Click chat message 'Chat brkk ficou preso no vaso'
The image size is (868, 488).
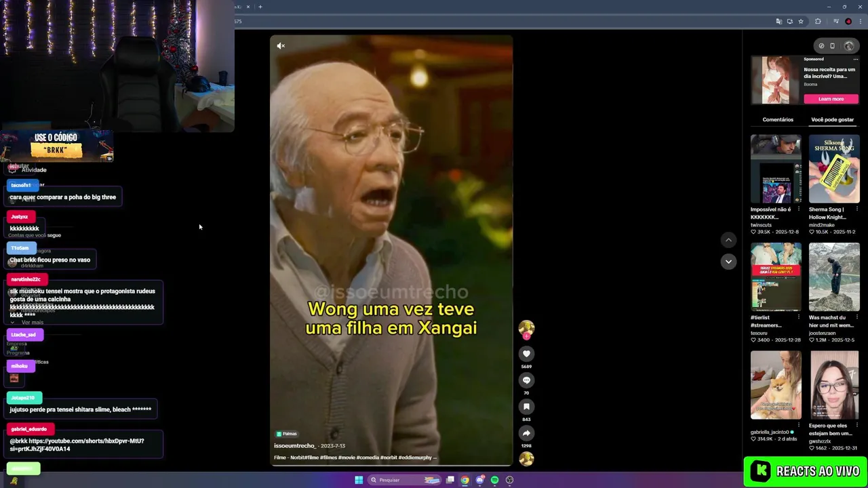[50, 260]
